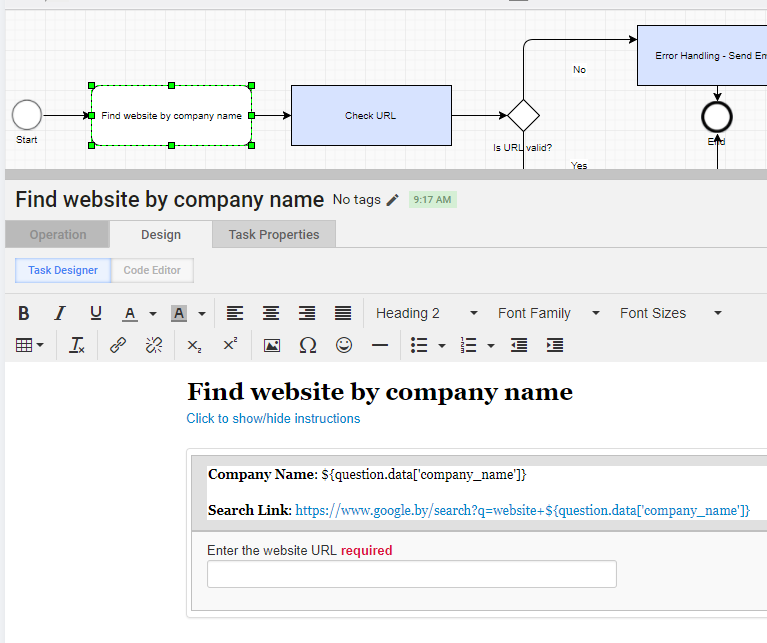Select the Task Designer view

coord(63,270)
